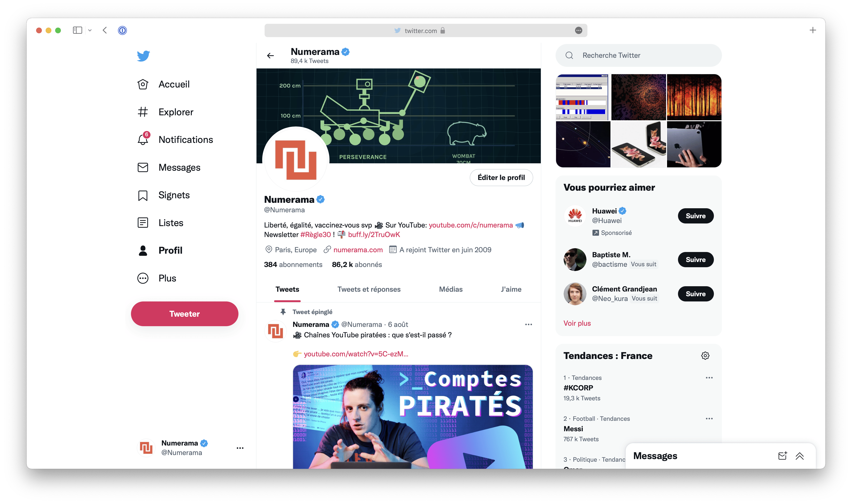The width and height of the screenshot is (852, 504).
Task: Click the twitter.com address bar
Action: pos(426,31)
